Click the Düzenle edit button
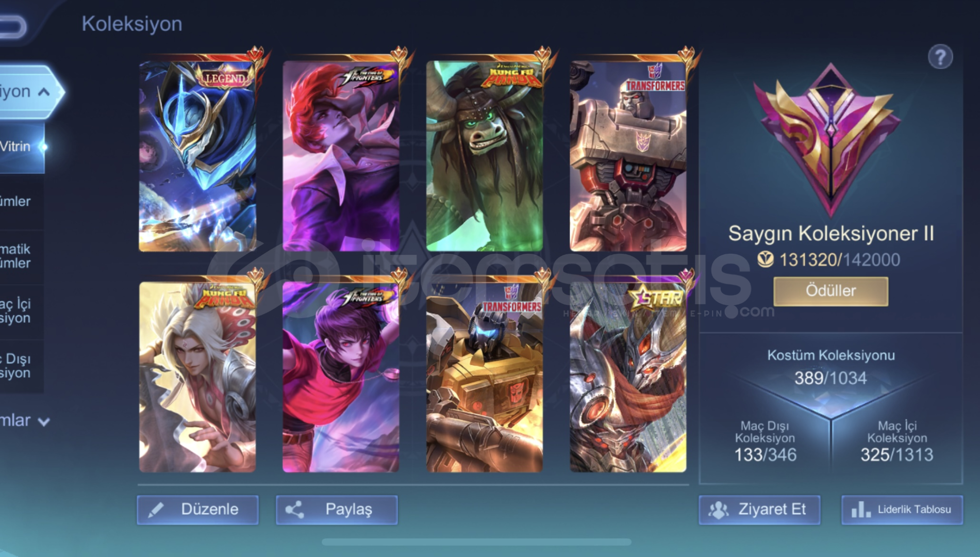 197,510
